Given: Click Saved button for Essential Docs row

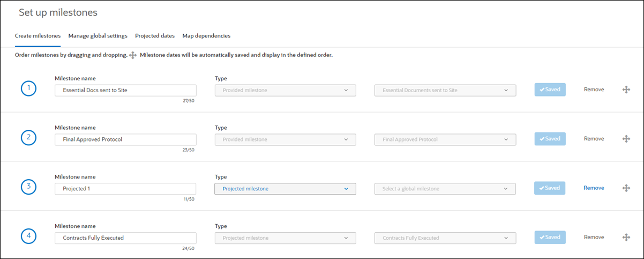Looking at the screenshot, I should pos(550,90).
